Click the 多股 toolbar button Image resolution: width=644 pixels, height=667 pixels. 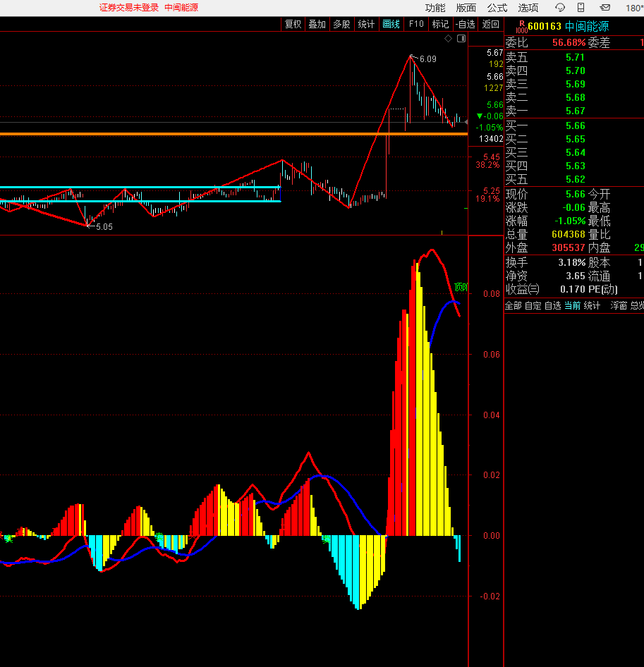click(x=341, y=24)
